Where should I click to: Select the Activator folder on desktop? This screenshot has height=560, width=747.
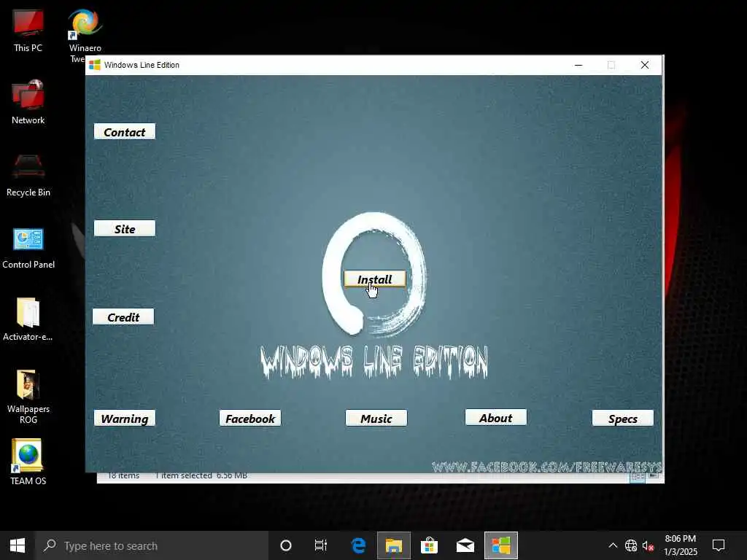click(28, 319)
